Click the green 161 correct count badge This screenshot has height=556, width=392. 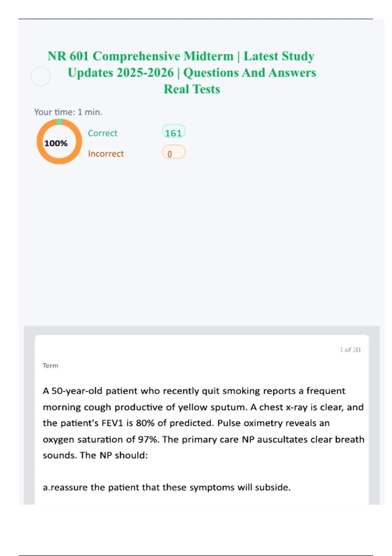173,132
